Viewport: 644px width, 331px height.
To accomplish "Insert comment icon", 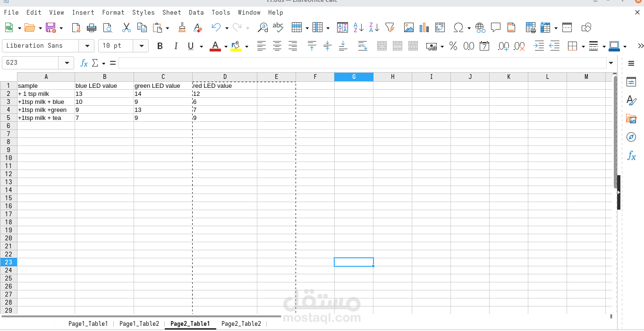I will coord(496,28).
